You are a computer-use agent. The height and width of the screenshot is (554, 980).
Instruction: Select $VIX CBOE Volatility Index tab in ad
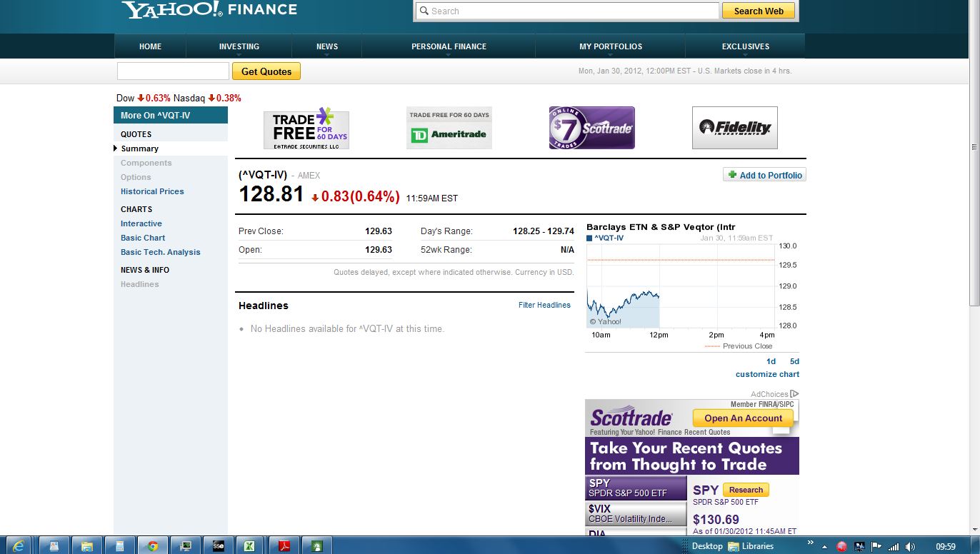(636, 513)
